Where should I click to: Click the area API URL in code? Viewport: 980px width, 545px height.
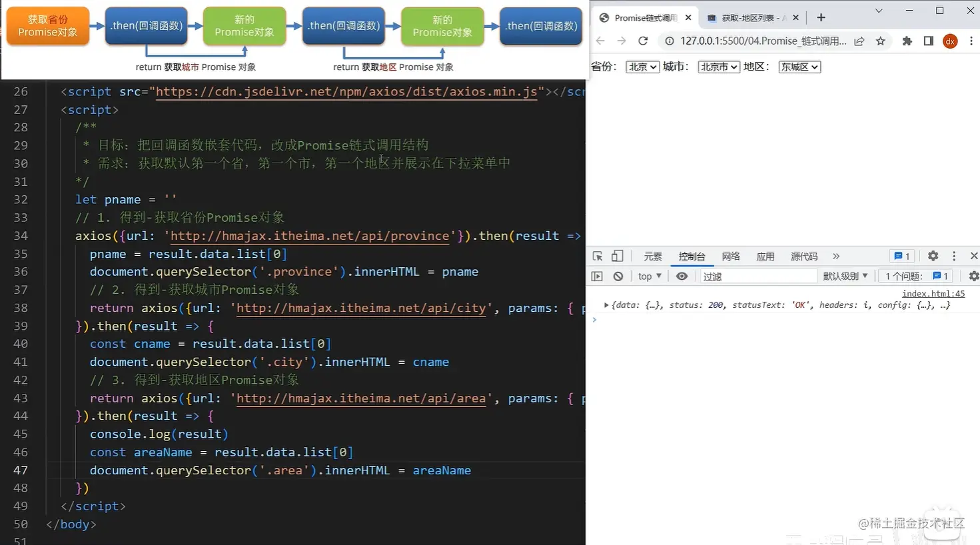(361, 398)
